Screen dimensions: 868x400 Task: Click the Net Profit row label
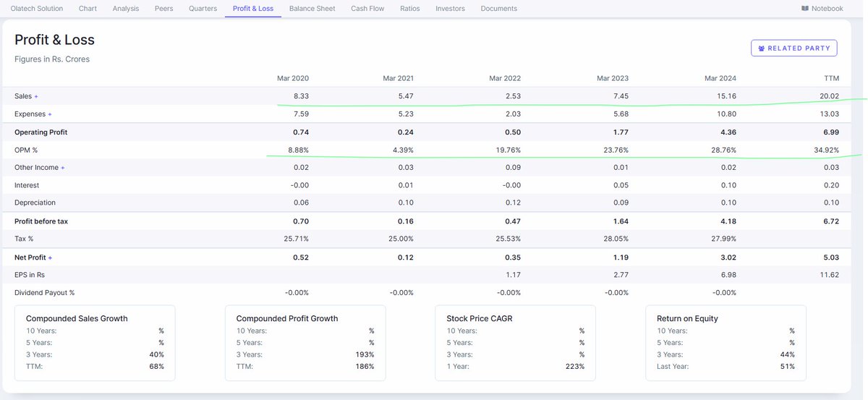[30, 258]
